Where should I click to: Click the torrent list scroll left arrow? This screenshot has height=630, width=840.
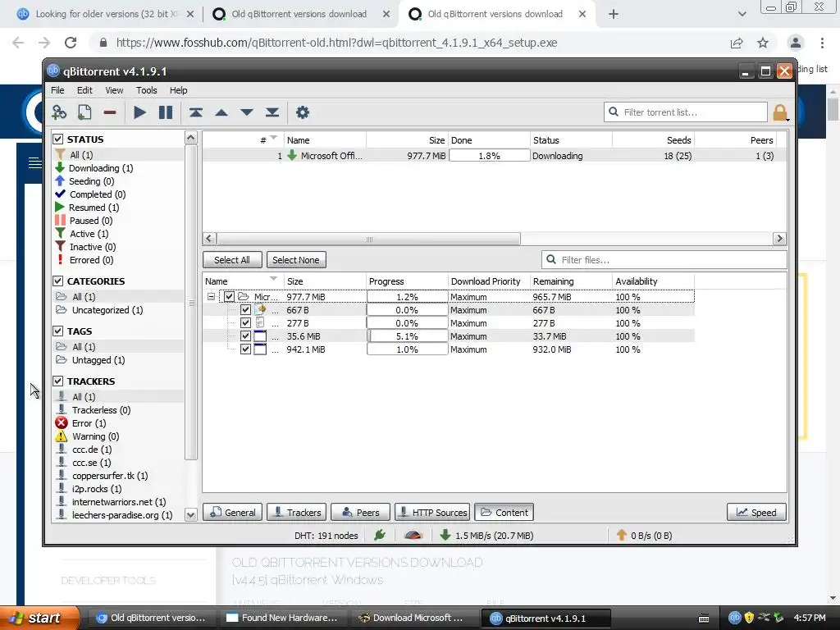209,239
